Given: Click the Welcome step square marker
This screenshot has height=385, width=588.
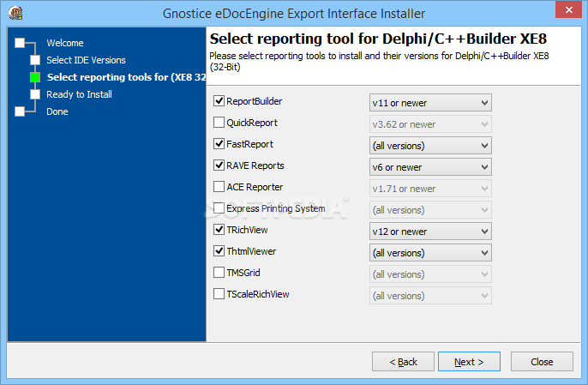Looking at the screenshot, I should pyautogui.click(x=20, y=43).
